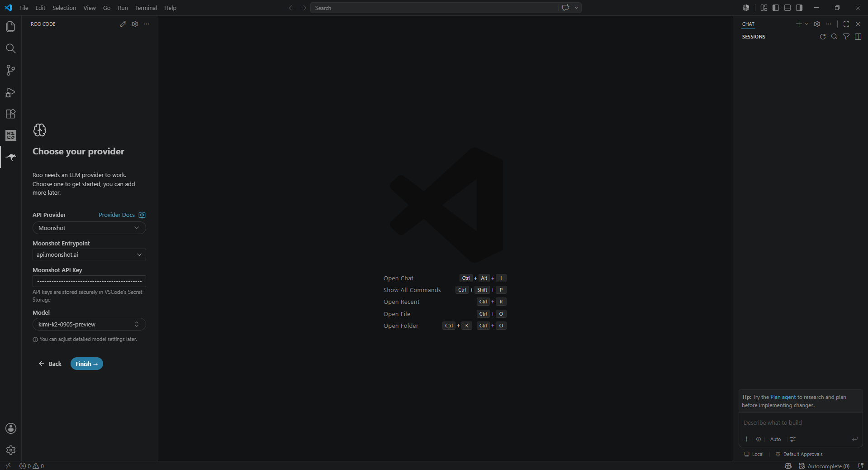Click the icon left of Auto in chat
Screen dimensions: 868x470
(759, 439)
